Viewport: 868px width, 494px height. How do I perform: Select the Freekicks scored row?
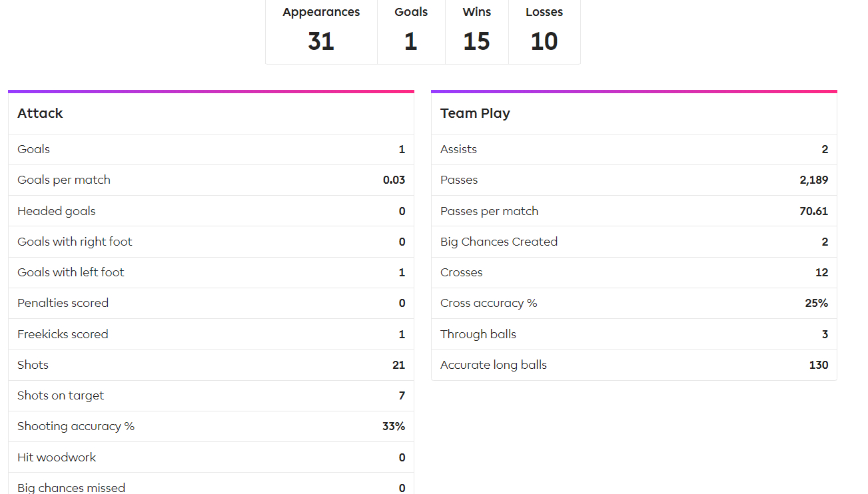[x=211, y=334]
